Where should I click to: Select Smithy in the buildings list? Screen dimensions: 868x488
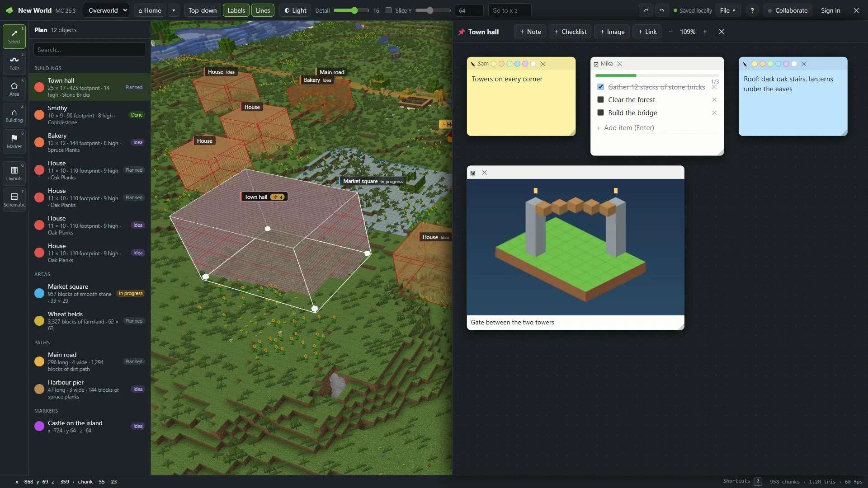pyautogui.click(x=90, y=115)
